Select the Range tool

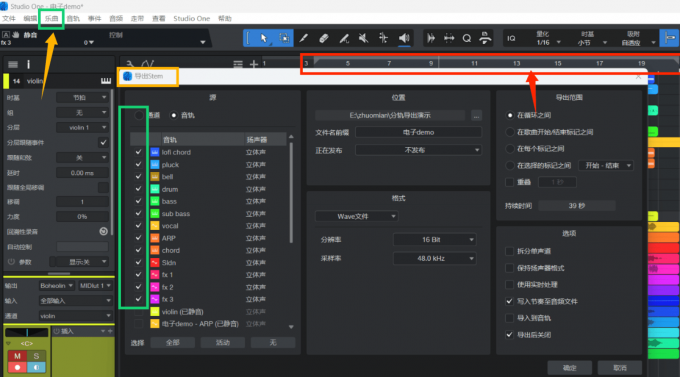tap(284, 38)
